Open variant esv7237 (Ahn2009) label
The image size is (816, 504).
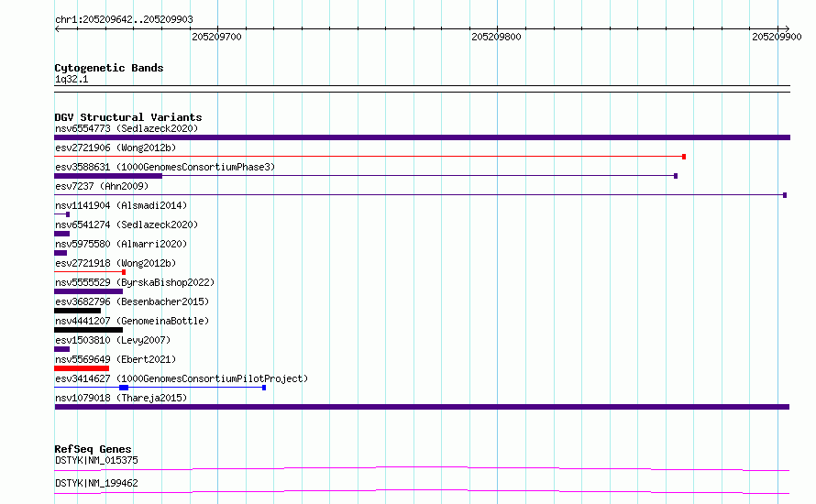click(x=102, y=186)
